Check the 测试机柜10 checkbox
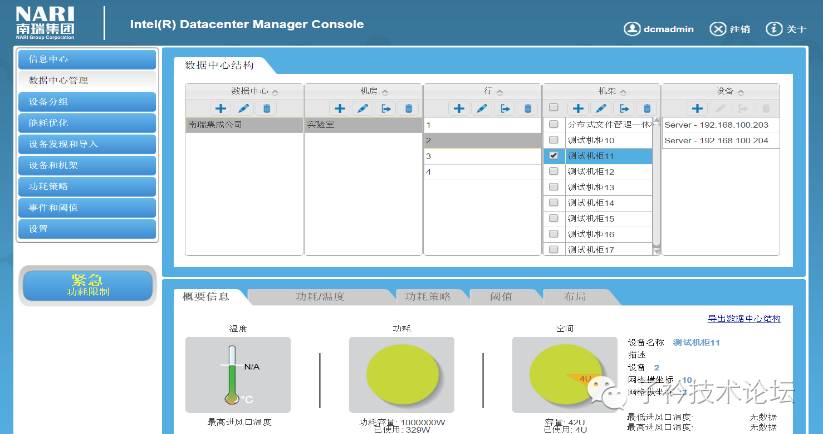 (553, 140)
